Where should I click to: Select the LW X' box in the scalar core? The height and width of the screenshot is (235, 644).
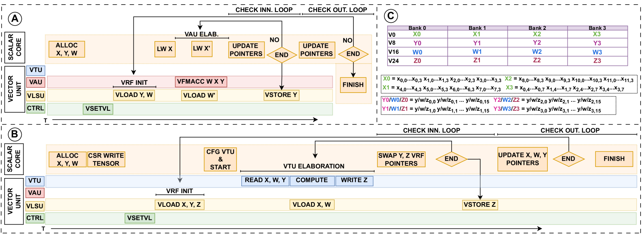pos(202,49)
